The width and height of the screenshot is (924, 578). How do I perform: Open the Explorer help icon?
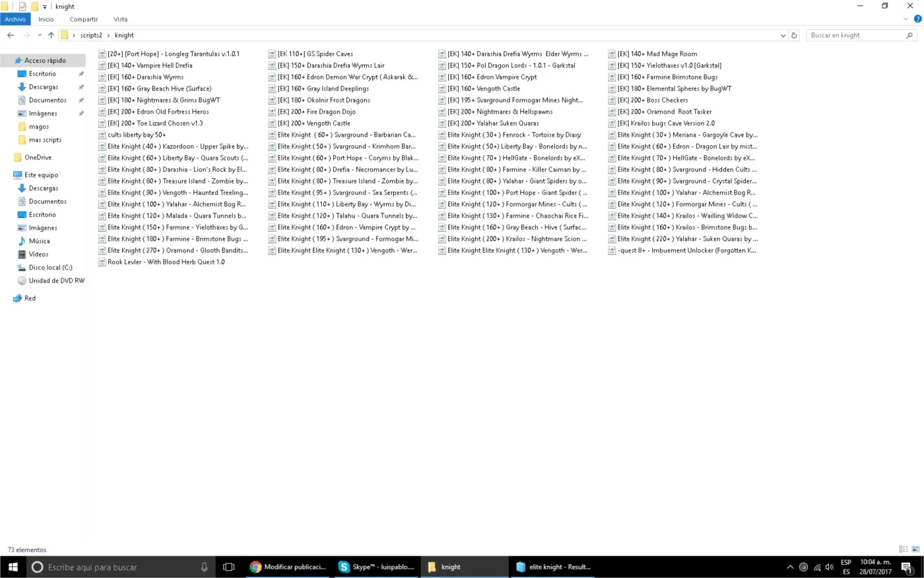click(917, 19)
